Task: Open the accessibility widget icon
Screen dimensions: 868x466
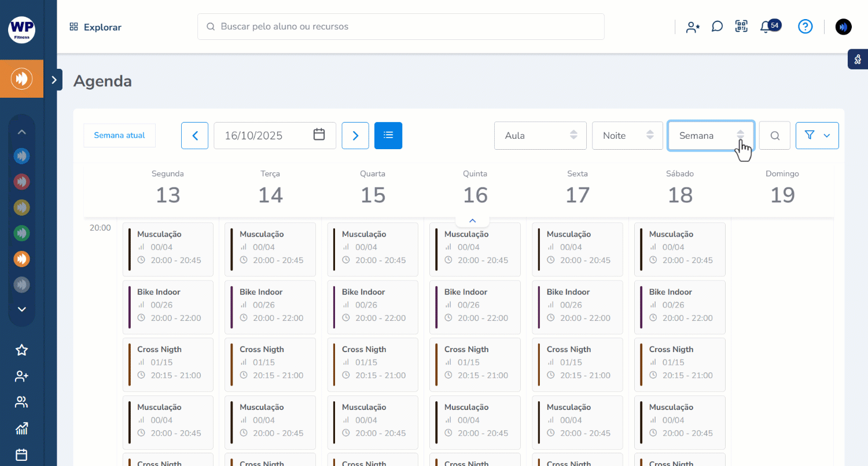Action: [858, 59]
